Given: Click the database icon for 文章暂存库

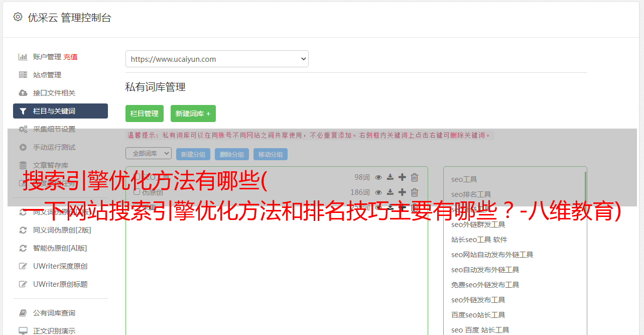Looking at the screenshot, I should 23,165.
